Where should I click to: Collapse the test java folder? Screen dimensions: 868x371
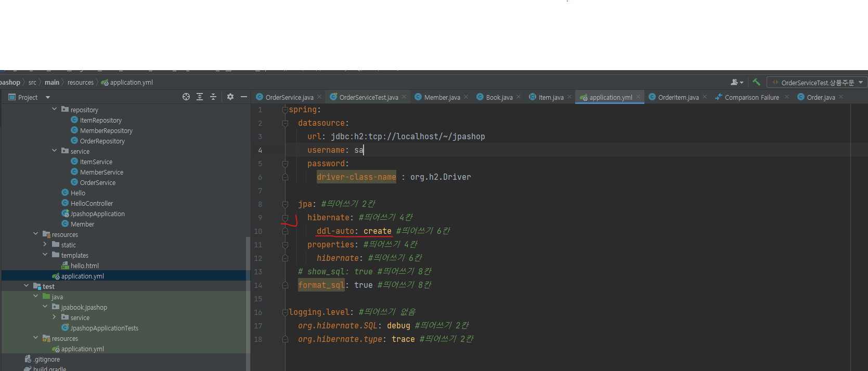(36, 296)
